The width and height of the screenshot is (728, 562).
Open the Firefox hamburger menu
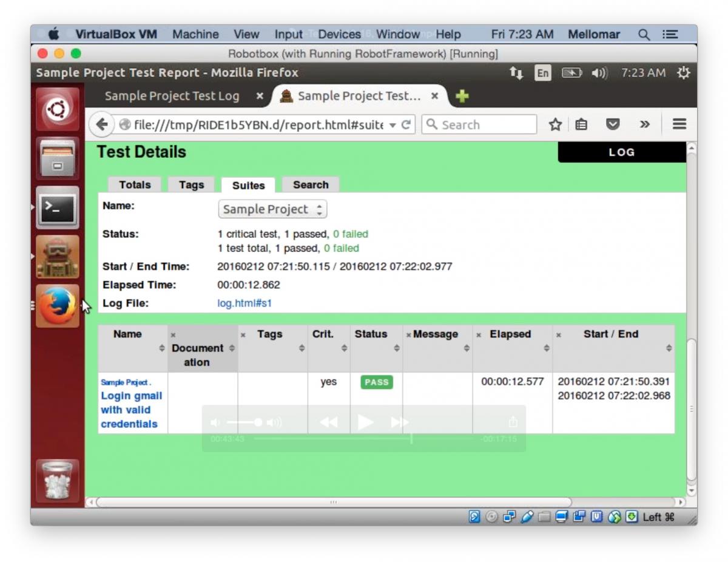pyautogui.click(x=678, y=124)
